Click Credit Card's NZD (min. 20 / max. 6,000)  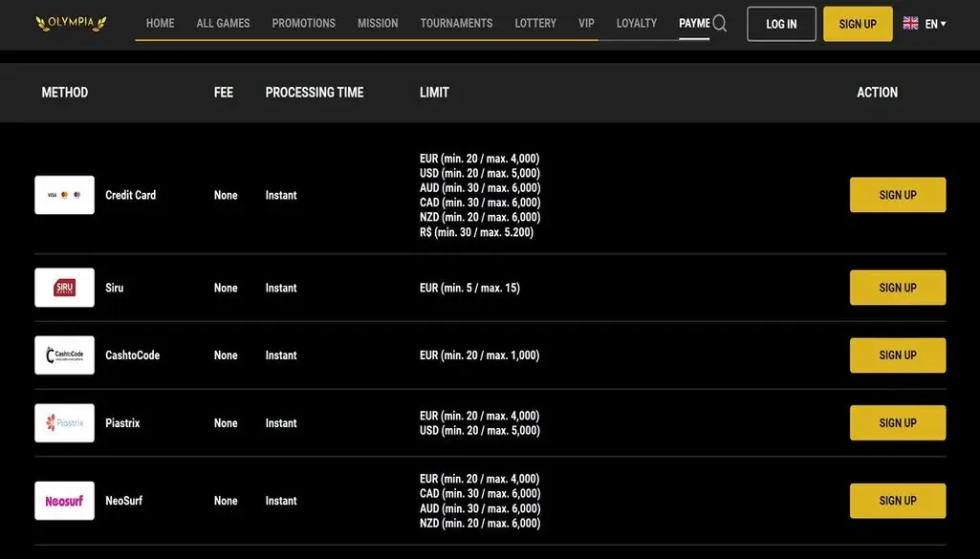coord(479,217)
